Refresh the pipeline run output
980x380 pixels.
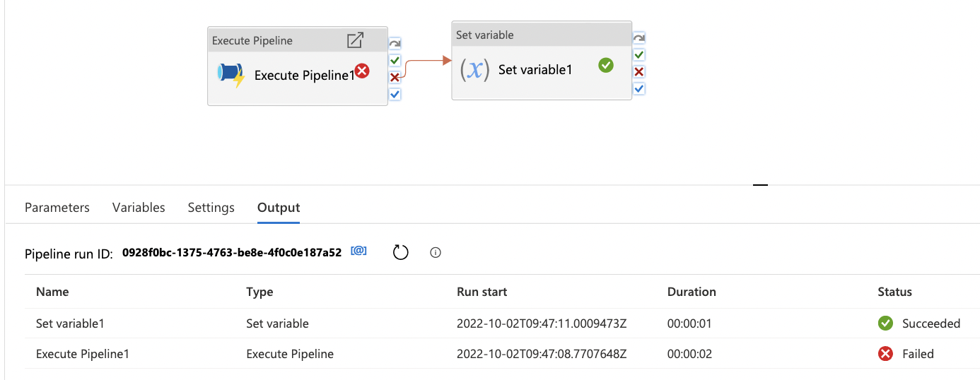click(x=401, y=252)
